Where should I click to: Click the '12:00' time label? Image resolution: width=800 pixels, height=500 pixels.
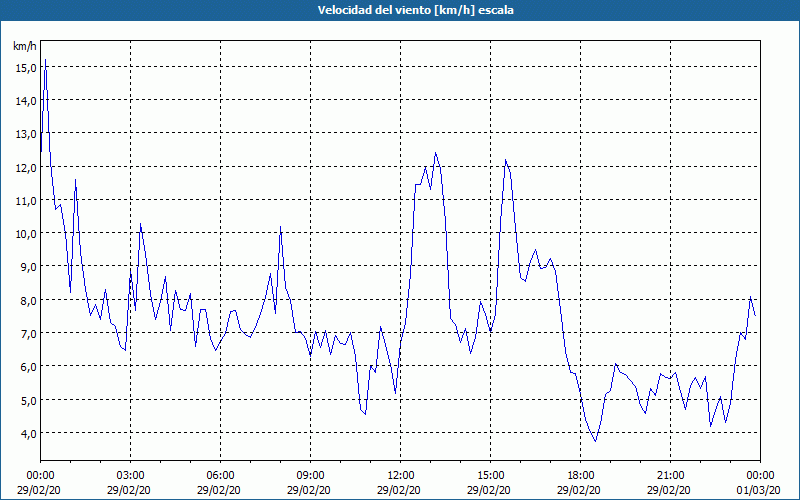click(401, 476)
